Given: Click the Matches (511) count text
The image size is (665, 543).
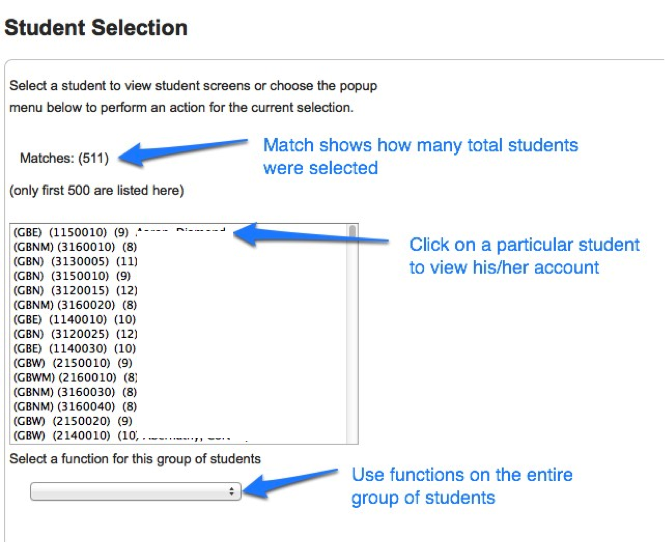Looking at the screenshot, I should click(64, 157).
